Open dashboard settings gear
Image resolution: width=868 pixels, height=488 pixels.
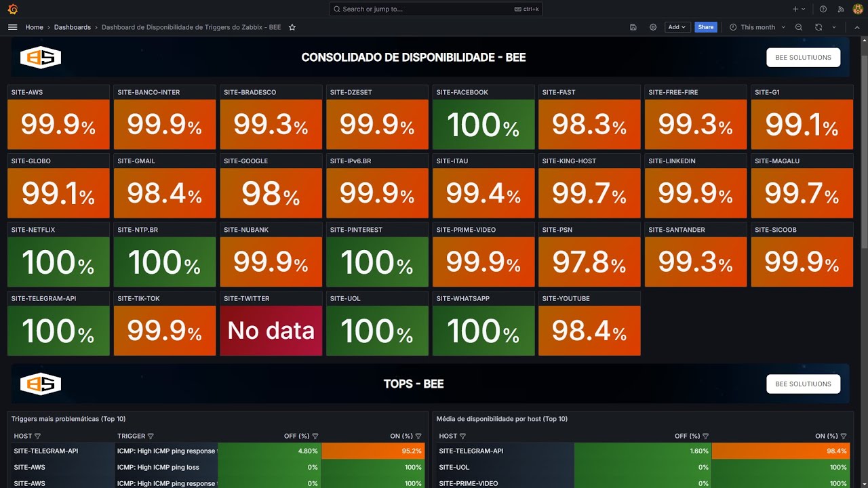point(653,27)
